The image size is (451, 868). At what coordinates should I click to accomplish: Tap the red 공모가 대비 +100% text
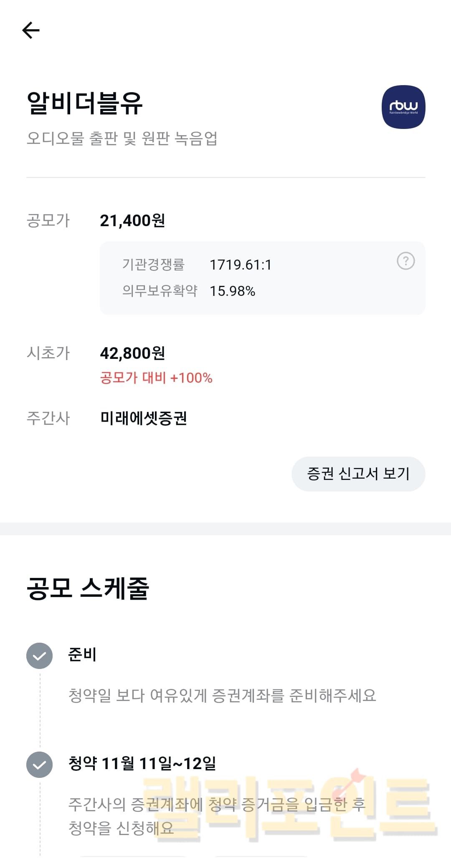[156, 378]
